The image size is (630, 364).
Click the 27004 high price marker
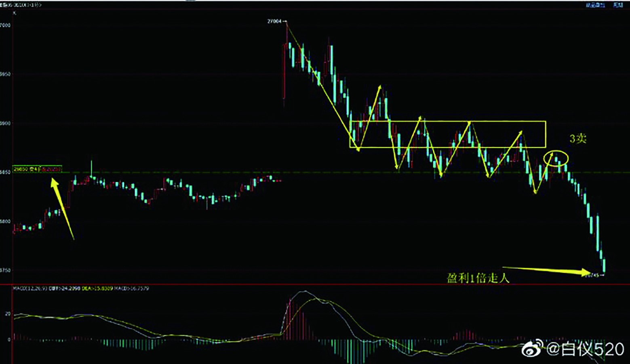point(275,21)
